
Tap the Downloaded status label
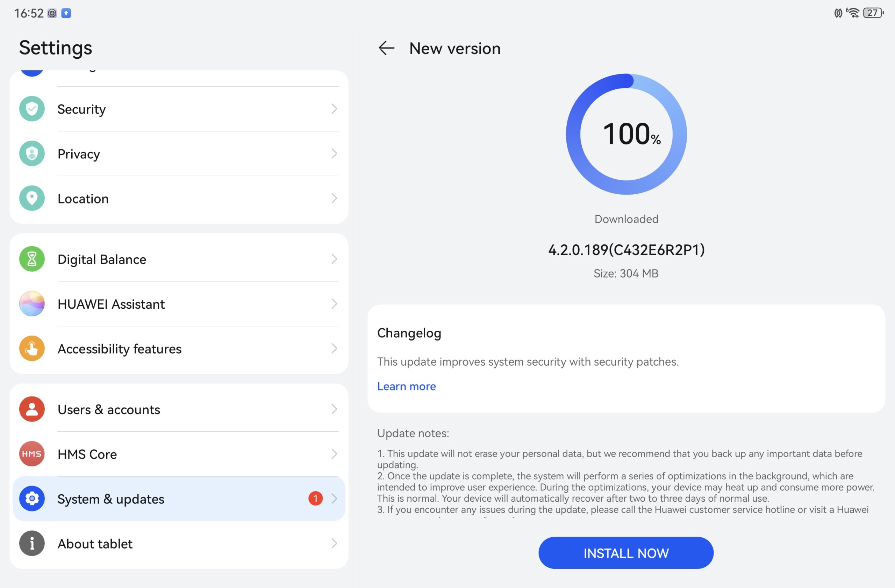(626, 219)
